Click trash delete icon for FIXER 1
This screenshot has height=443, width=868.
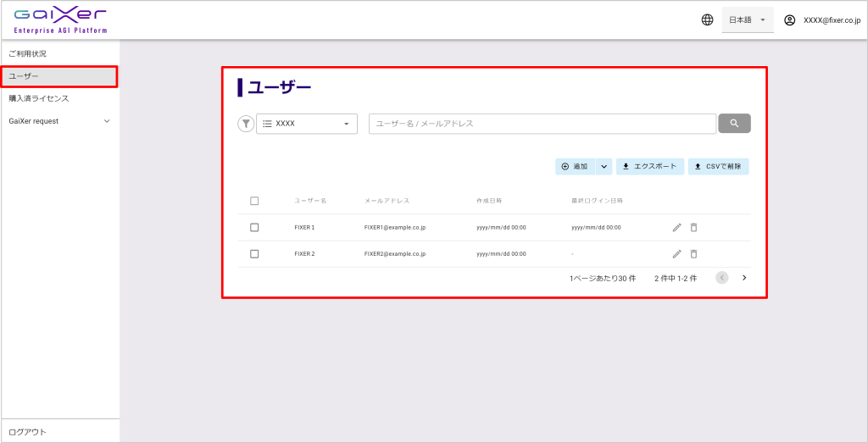pos(693,227)
